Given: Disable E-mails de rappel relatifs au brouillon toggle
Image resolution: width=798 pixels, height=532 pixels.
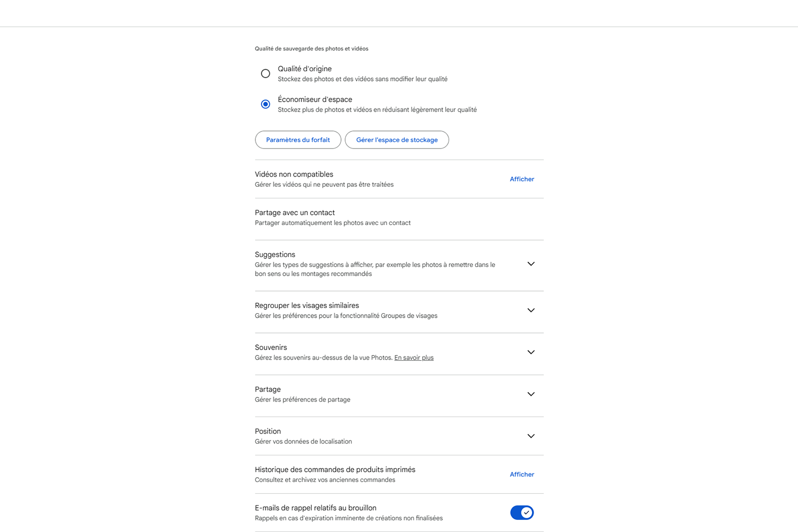Looking at the screenshot, I should 521,512.
